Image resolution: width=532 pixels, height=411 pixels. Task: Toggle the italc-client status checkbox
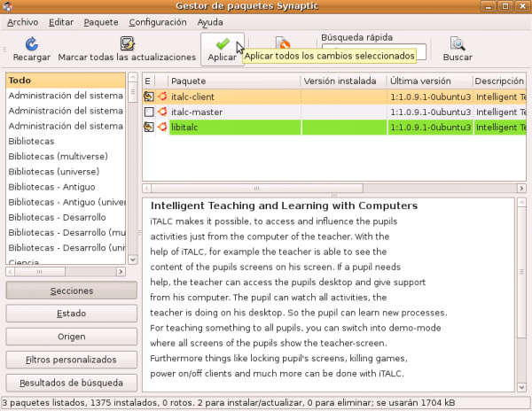(149, 97)
